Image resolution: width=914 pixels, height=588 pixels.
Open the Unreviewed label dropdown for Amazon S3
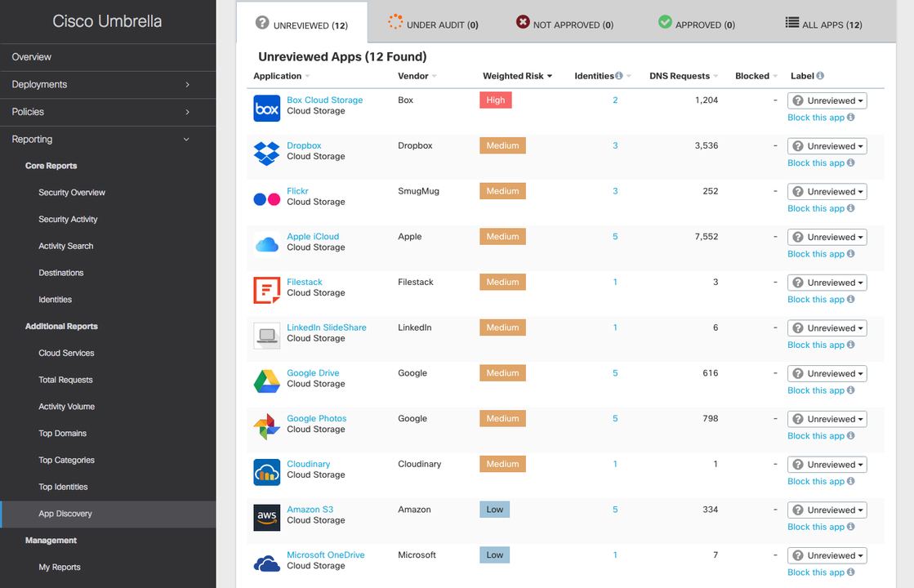(827, 510)
